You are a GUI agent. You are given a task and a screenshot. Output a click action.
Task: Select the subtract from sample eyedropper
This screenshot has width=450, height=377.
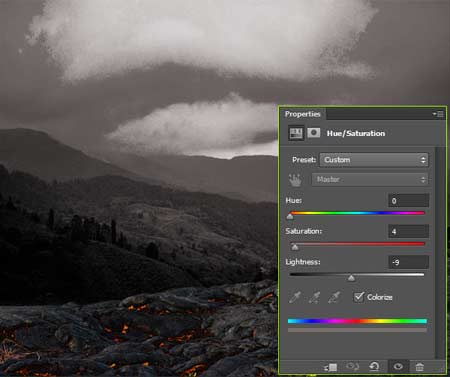click(334, 297)
